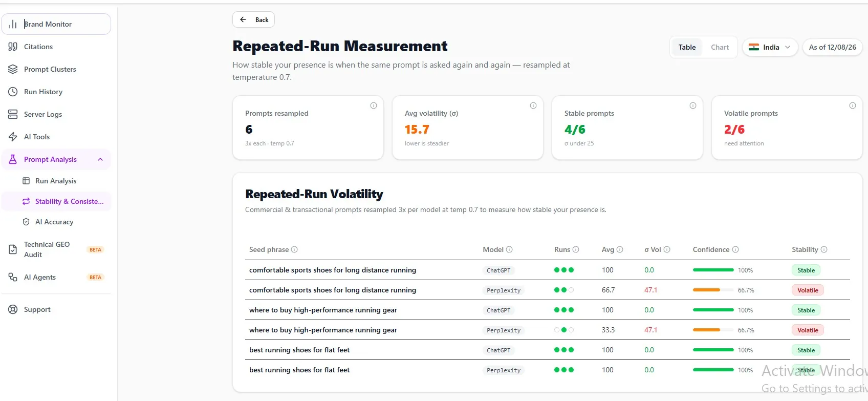Click the Brand Monitor bar chart icon

coord(13,24)
